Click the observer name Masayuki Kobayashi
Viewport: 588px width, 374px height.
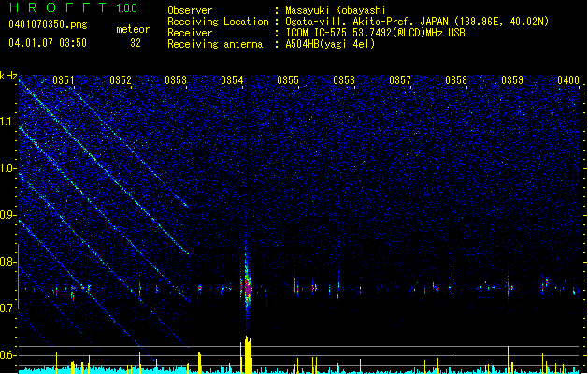(x=336, y=10)
